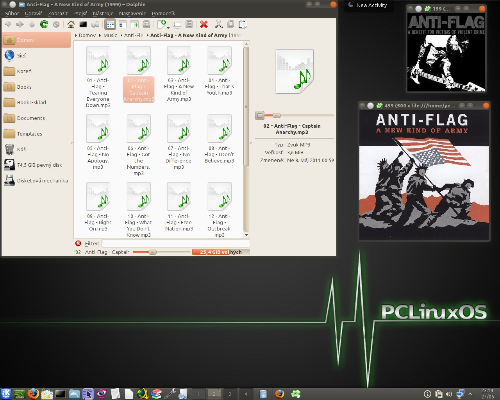Select file 06 Got the Numbers.mp3

pyautogui.click(x=139, y=145)
